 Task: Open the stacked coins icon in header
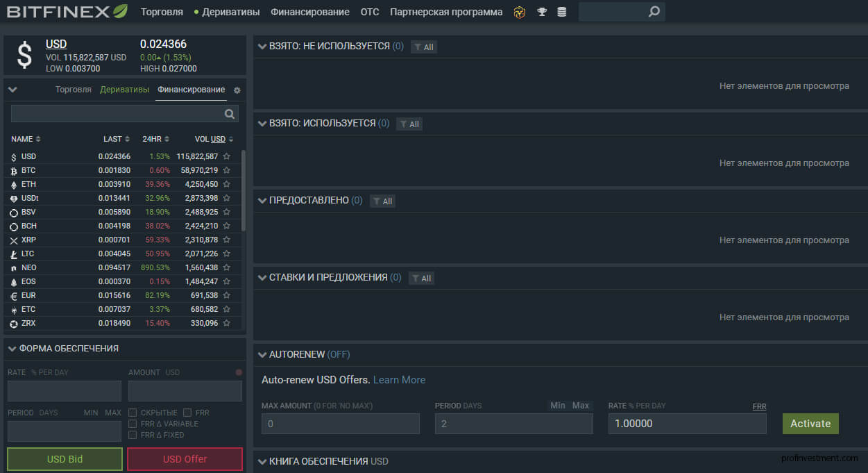[x=561, y=12]
